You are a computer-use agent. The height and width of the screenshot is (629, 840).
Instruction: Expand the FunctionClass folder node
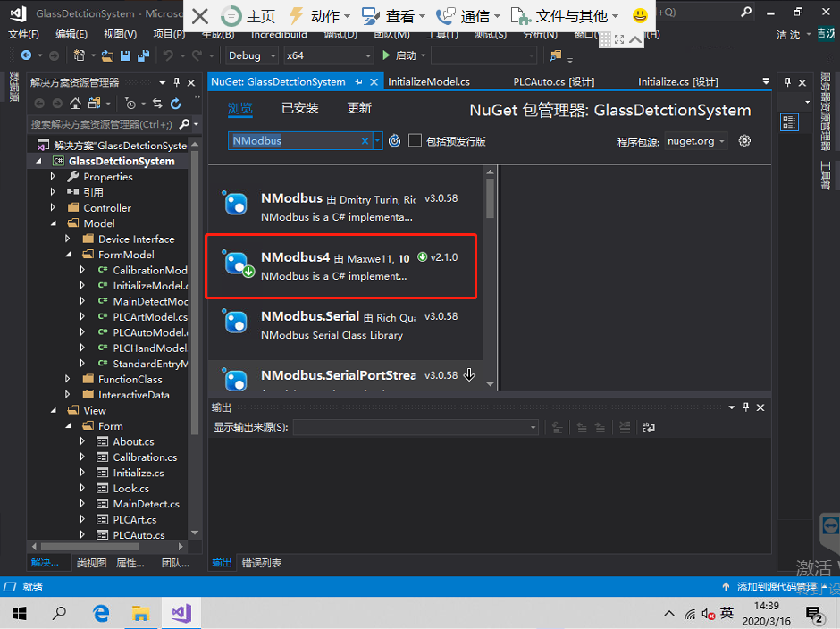[x=68, y=379]
